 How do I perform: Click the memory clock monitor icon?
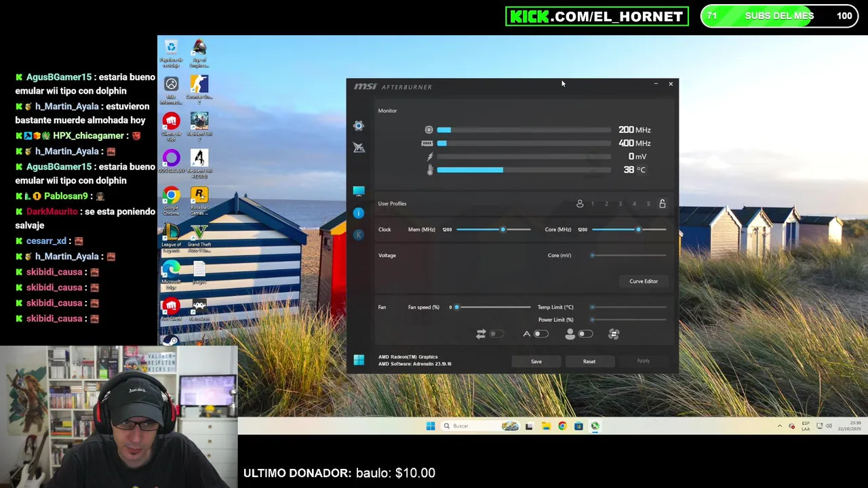[427, 143]
